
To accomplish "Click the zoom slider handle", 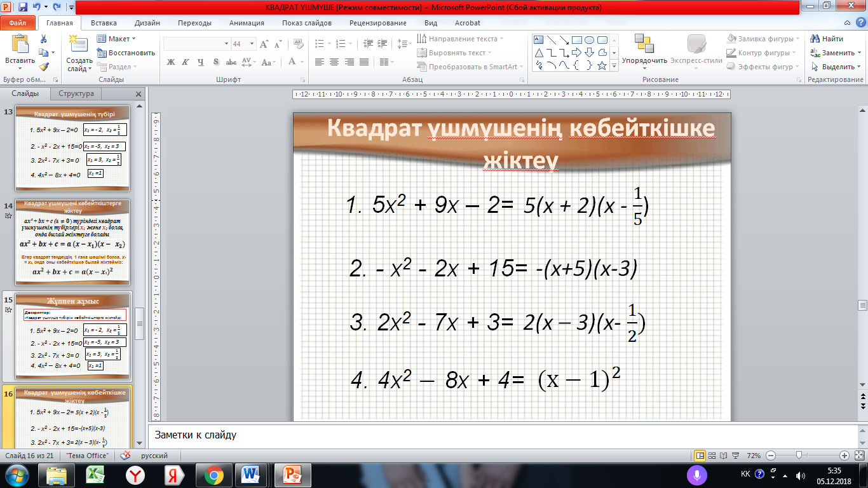I will [x=799, y=456].
